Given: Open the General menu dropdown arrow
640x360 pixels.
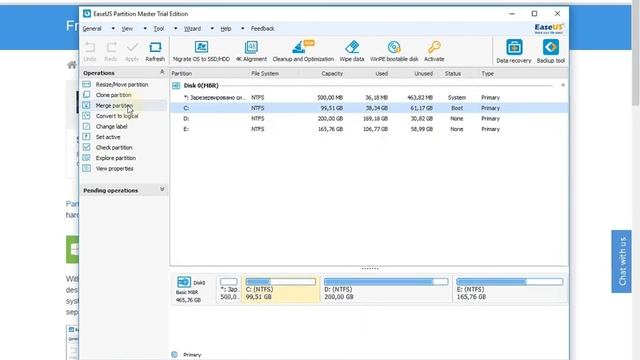Looking at the screenshot, I should (113, 29).
